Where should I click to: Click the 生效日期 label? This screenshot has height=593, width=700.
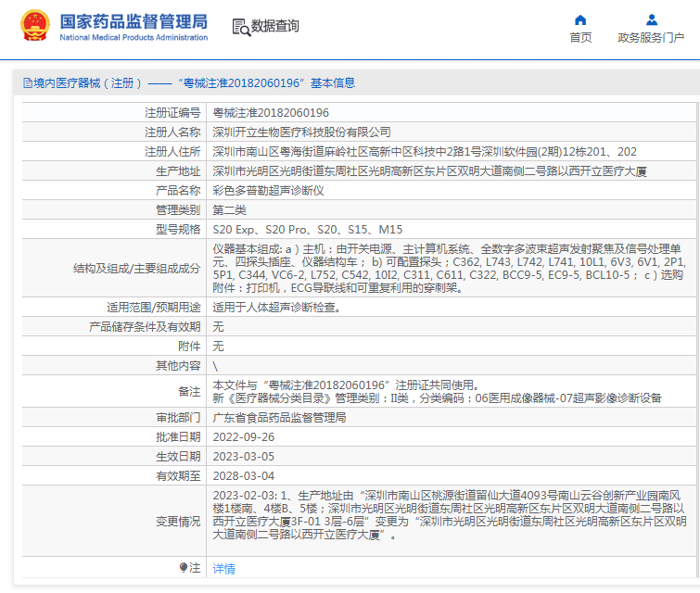click(178, 457)
